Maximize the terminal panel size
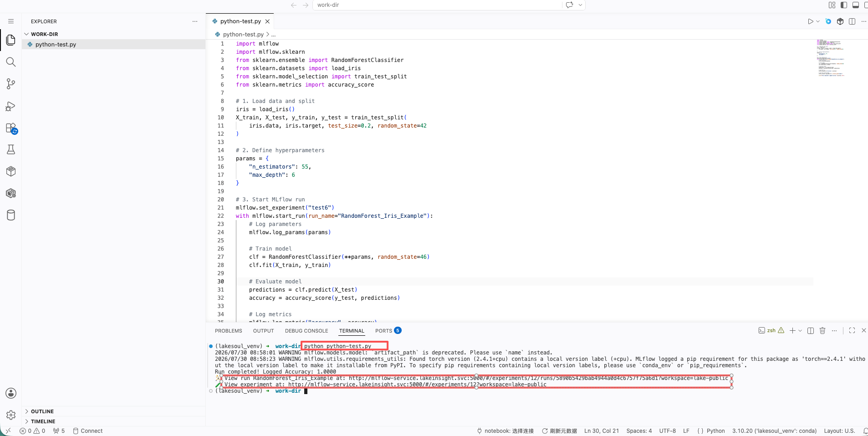 [x=852, y=331]
